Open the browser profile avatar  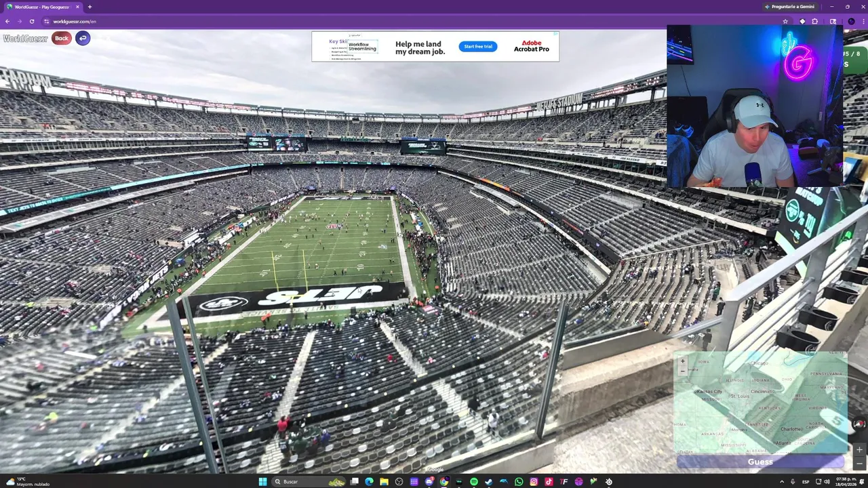point(851,21)
